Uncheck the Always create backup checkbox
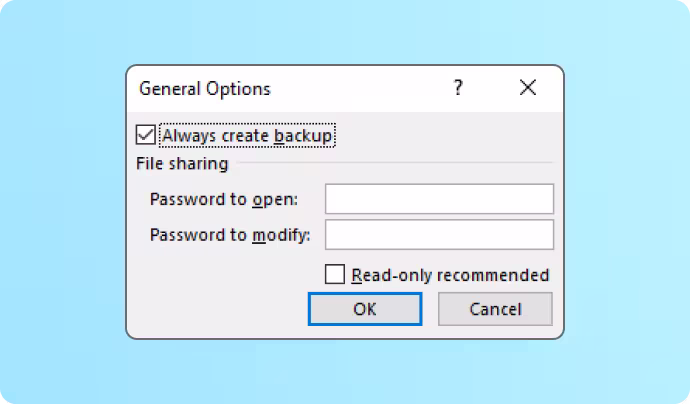Image resolution: width=690 pixels, height=404 pixels. click(146, 135)
